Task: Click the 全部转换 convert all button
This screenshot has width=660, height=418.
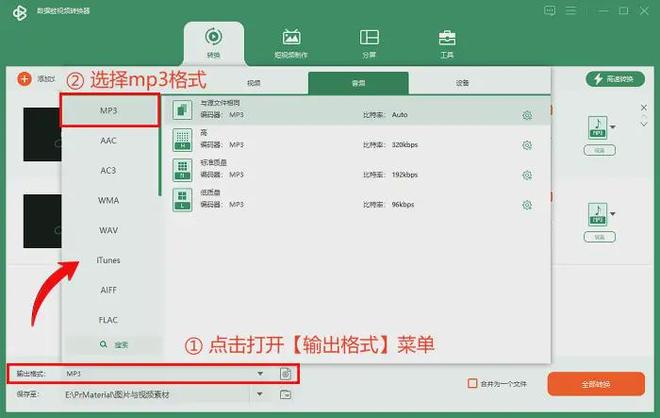Action: (596, 384)
